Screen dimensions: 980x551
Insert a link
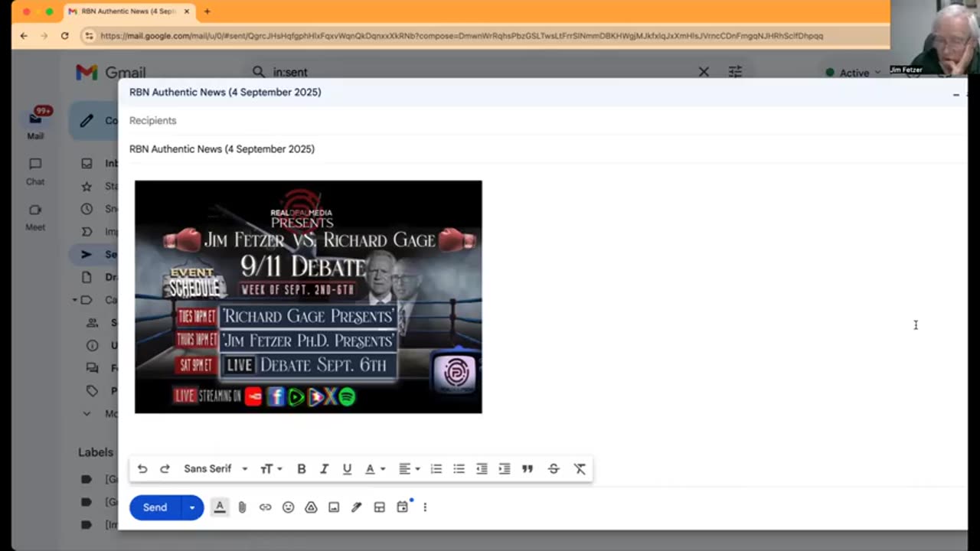pos(265,507)
